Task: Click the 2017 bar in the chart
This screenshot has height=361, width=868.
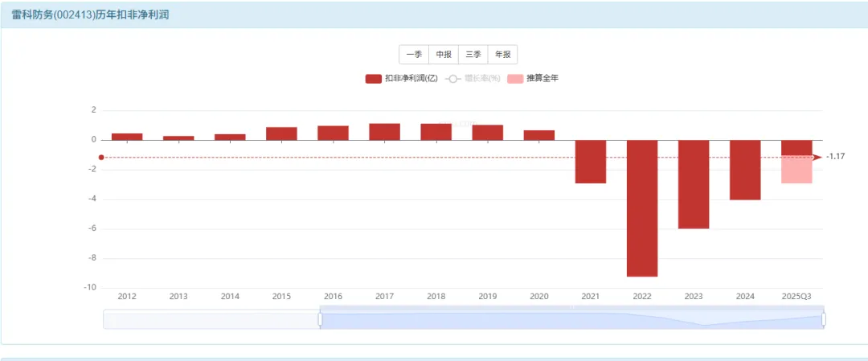Action: coord(385,132)
